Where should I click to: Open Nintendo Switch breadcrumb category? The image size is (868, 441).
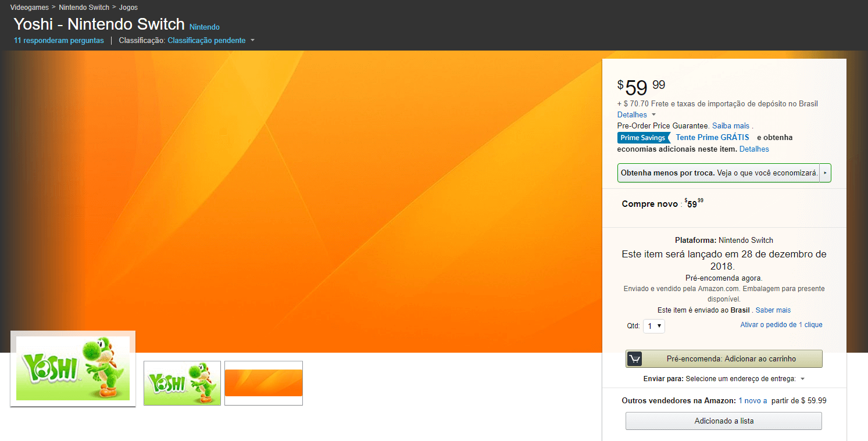coord(84,8)
